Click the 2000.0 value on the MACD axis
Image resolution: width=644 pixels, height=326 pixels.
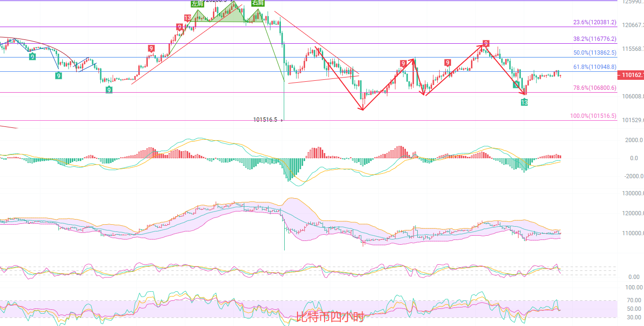pyautogui.click(x=634, y=140)
